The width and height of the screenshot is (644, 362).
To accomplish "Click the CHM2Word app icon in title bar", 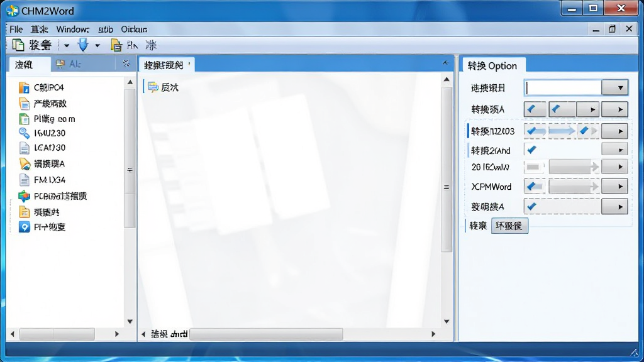I will click(x=13, y=10).
